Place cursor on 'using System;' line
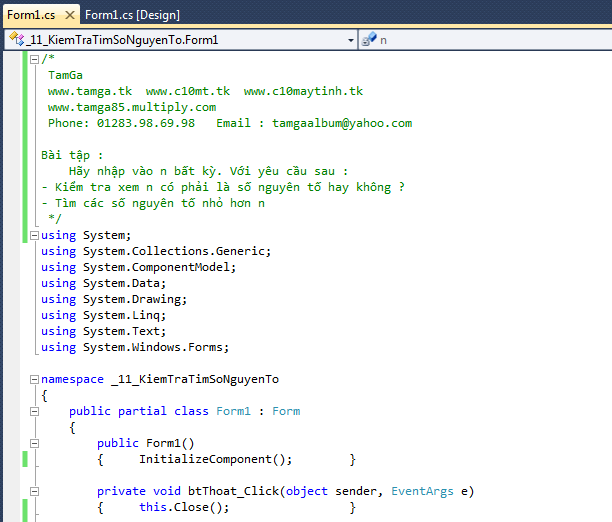The image size is (612, 522). click(x=86, y=235)
